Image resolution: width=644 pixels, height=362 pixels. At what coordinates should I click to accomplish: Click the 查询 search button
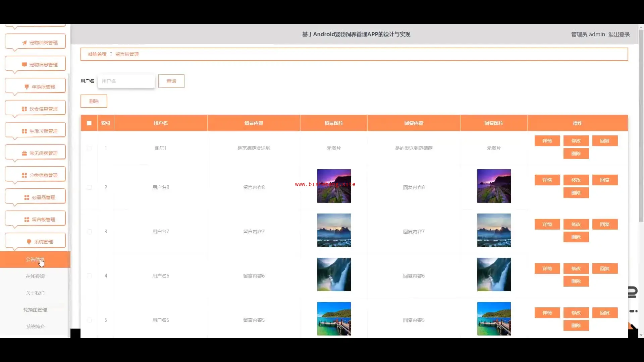pyautogui.click(x=171, y=81)
